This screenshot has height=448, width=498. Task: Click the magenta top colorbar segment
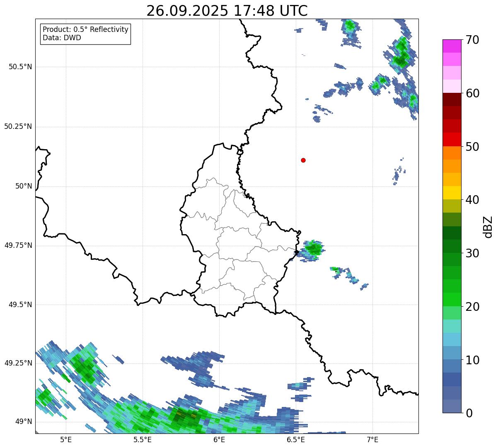(x=452, y=46)
